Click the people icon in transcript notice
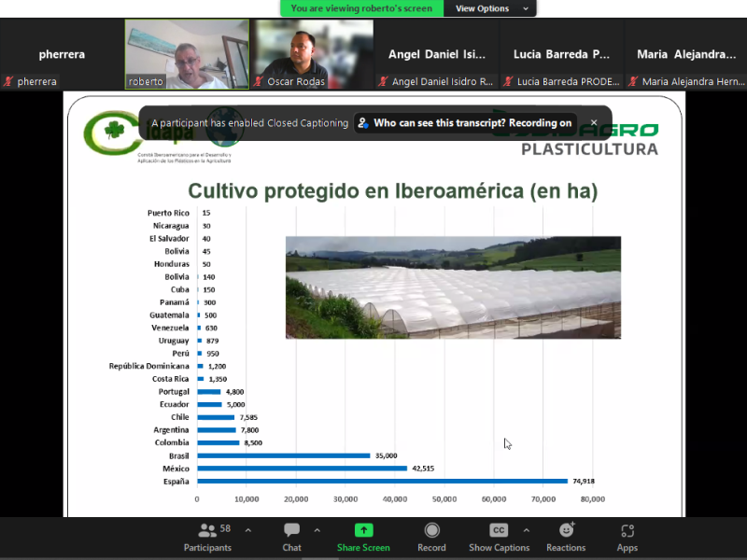The height and width of the screenshot is (560, 747). [x=362, y=123]
